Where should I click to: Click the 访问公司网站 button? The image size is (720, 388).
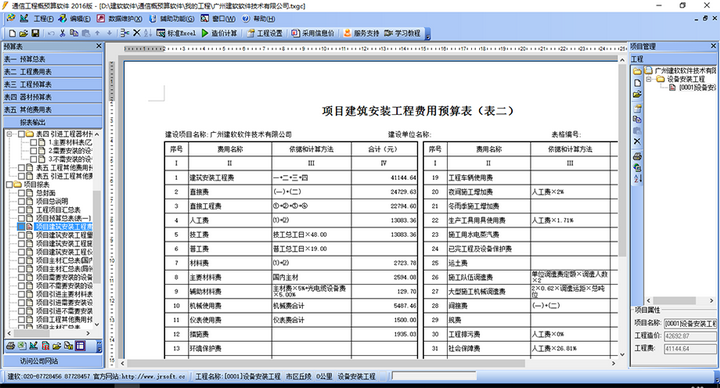pos(52,361)
